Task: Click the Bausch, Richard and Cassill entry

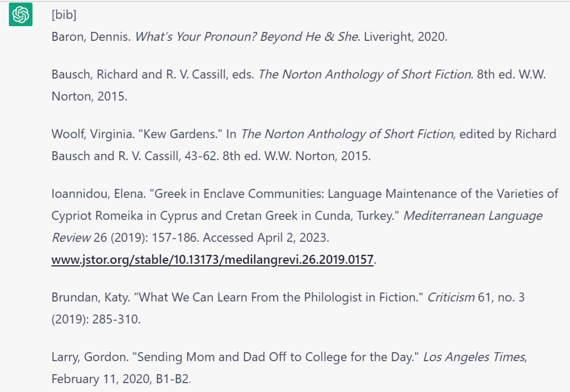Action: tap(299, 85)
